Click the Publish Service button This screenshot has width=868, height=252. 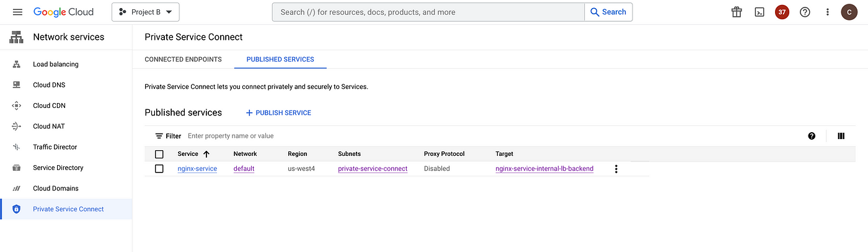(278, 113)
